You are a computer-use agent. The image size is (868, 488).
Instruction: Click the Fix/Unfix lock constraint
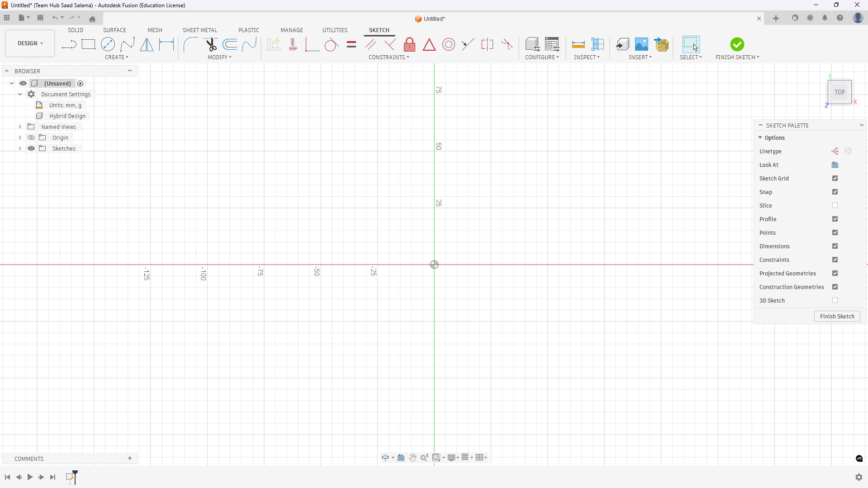pyautogui.click(x=409, y=44)
